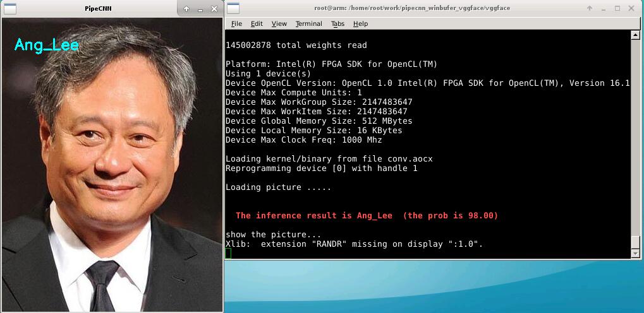Click 'Using 1 device(s)' line
644x313 pixels.
tap(268, 73)
